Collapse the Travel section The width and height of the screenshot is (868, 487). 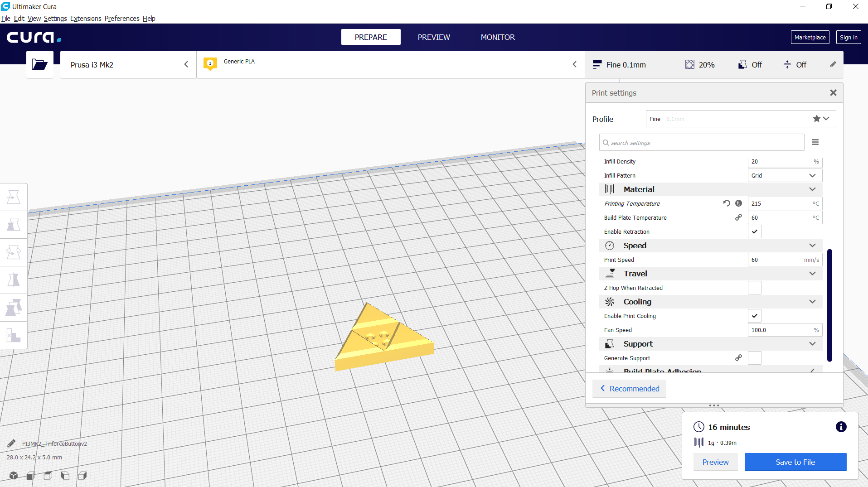point(711,274)
